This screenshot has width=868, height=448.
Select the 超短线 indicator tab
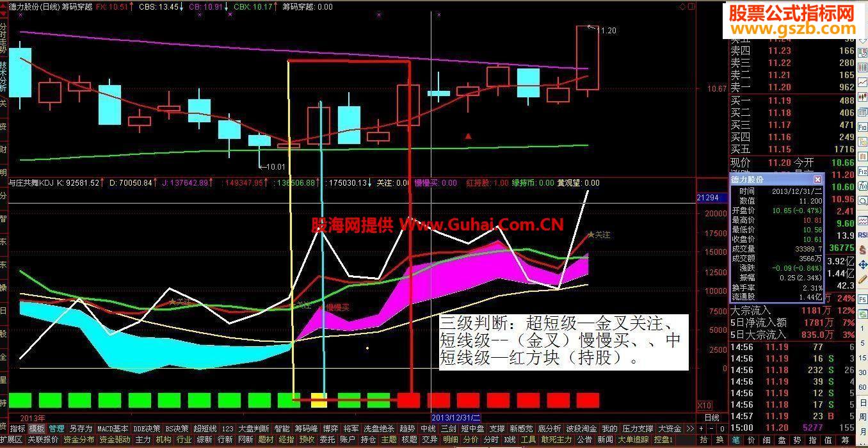pos(205,429)
